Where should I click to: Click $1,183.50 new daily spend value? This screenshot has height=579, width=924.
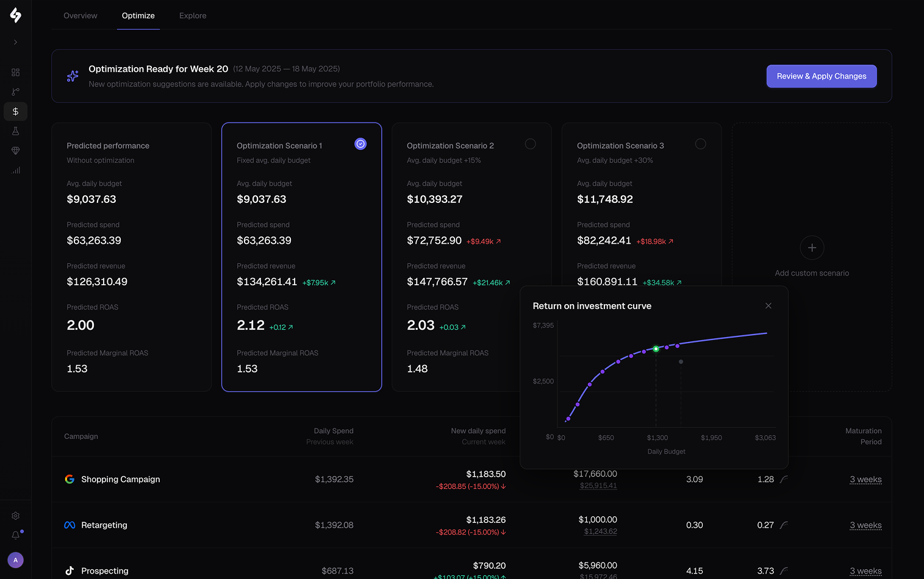coord(486,474)
